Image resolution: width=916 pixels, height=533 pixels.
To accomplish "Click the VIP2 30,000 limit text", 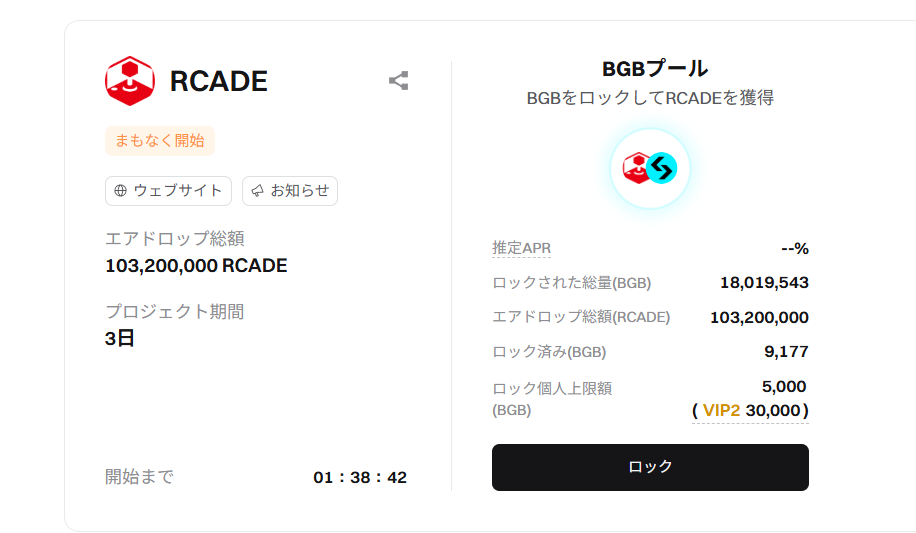I will [x=750, y=410].
